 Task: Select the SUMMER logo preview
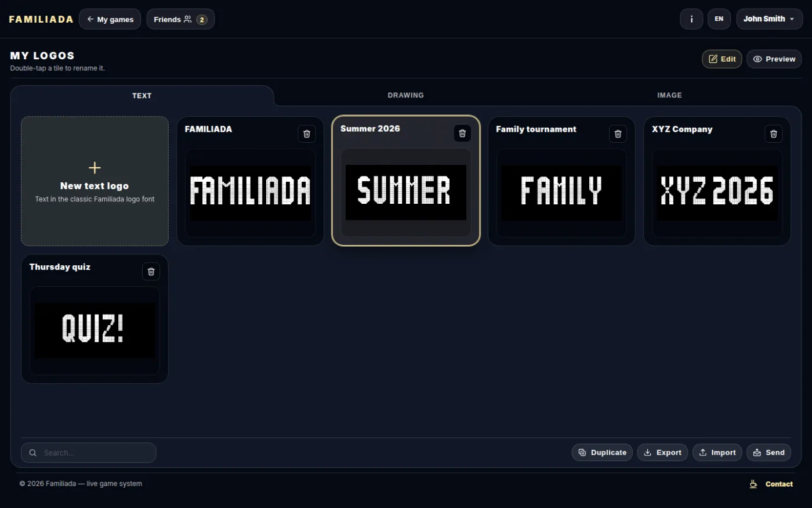click(x=406, y=192)
